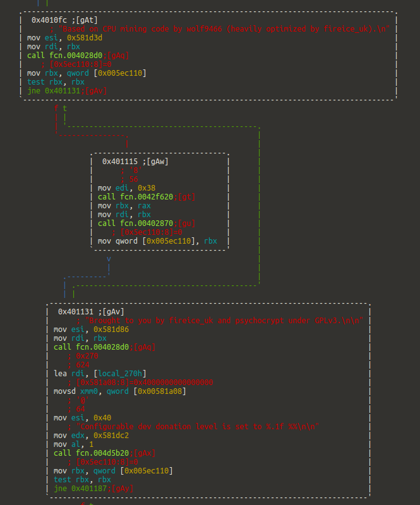The image size is (420, 505).
Task: Follow the call fcn.0042f620 reference
Action: point(135,197)
